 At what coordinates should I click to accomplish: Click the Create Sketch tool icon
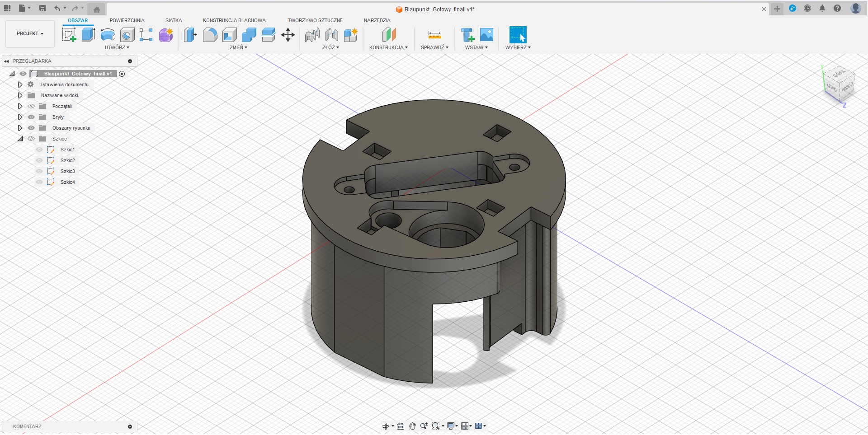point(69,35)
